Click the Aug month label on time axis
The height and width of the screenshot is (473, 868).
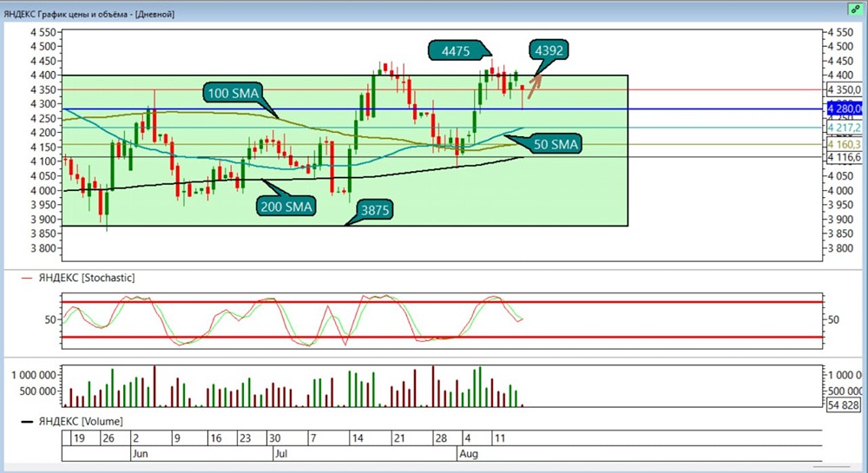[x=469, y=454]
